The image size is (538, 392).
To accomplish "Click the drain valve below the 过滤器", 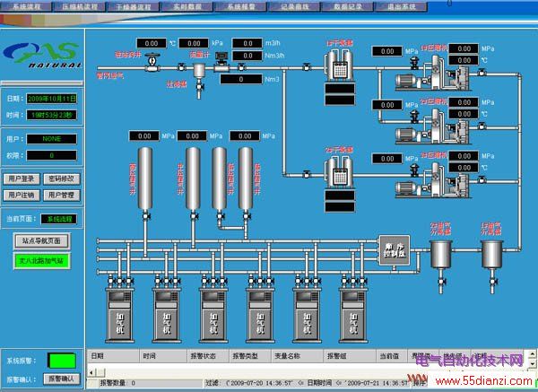I will (x=200, y=87).
